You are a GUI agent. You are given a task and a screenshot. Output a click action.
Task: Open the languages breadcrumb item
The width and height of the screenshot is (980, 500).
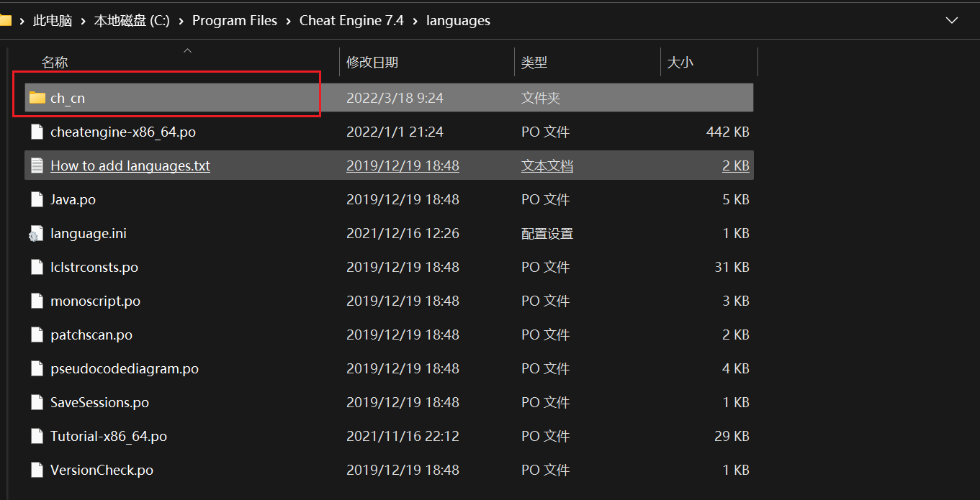458,20
